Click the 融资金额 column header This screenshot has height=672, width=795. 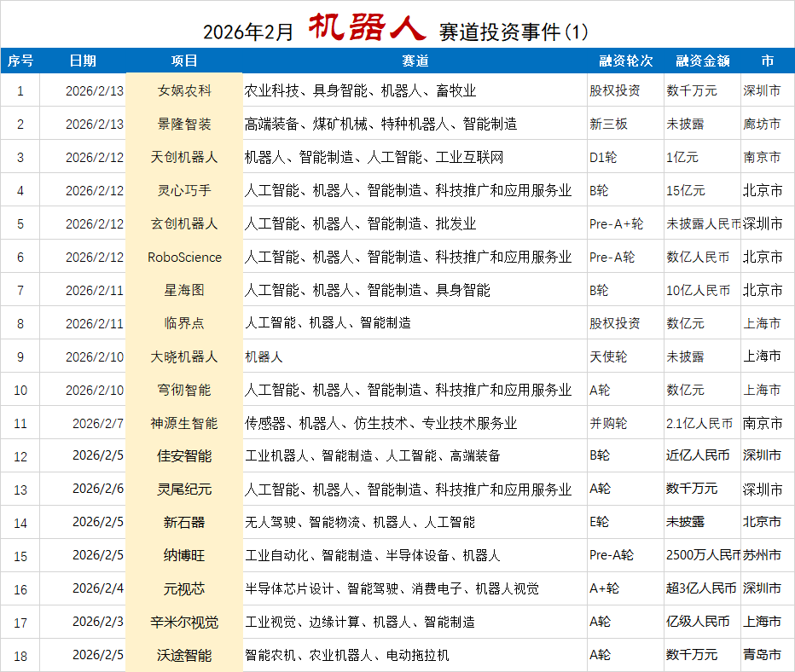(703, 61)
